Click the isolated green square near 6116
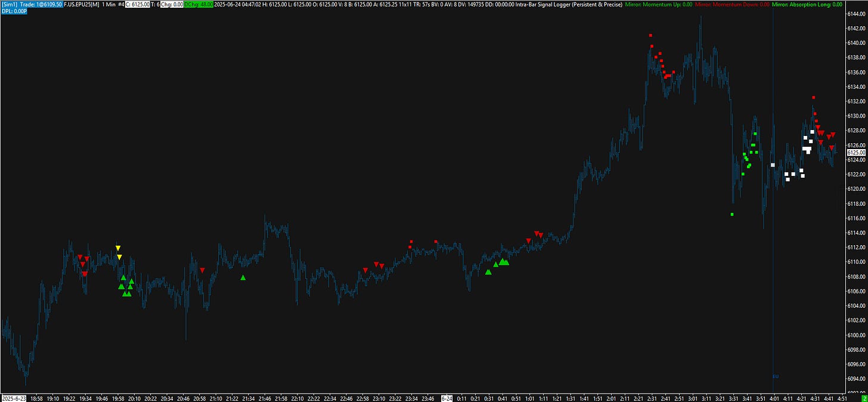 click(x=732, y=214)
